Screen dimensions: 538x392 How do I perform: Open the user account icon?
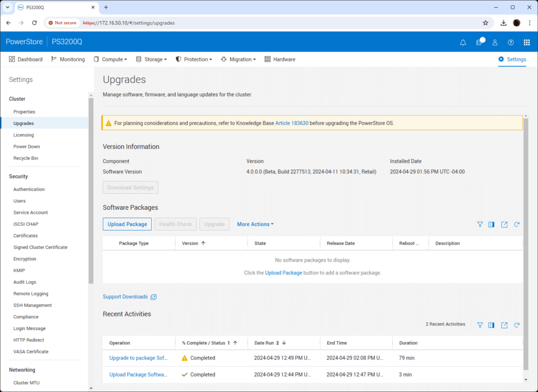coord(495,42)
